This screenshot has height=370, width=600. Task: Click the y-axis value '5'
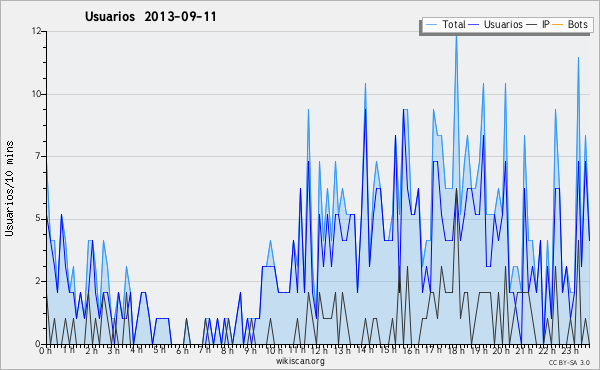(x=38, y=218)
